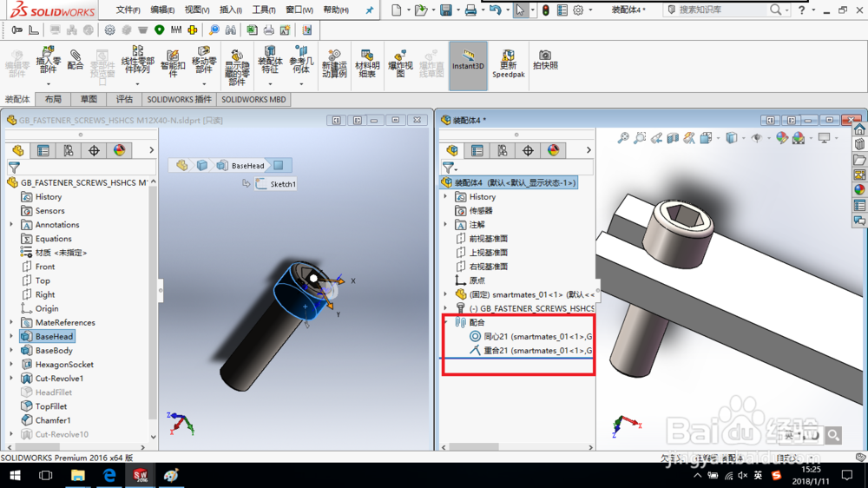Open 帮助(H) menu

[x=335, y=10]
